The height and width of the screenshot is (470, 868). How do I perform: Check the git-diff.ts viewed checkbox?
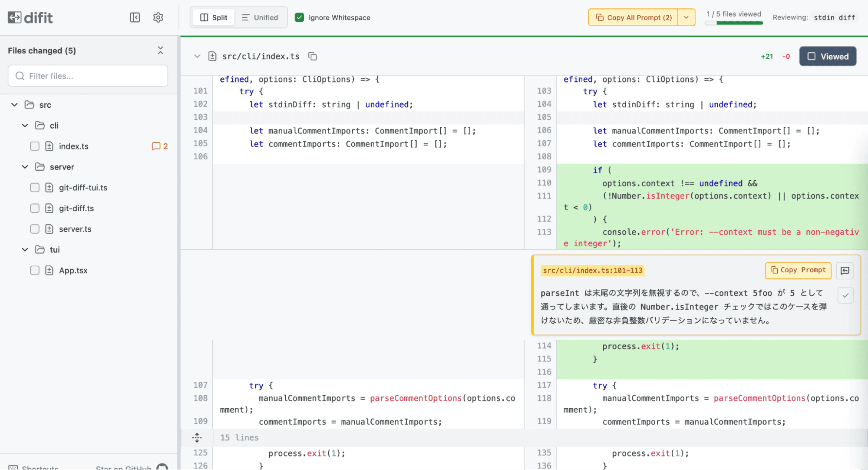(x=35, y=209)
